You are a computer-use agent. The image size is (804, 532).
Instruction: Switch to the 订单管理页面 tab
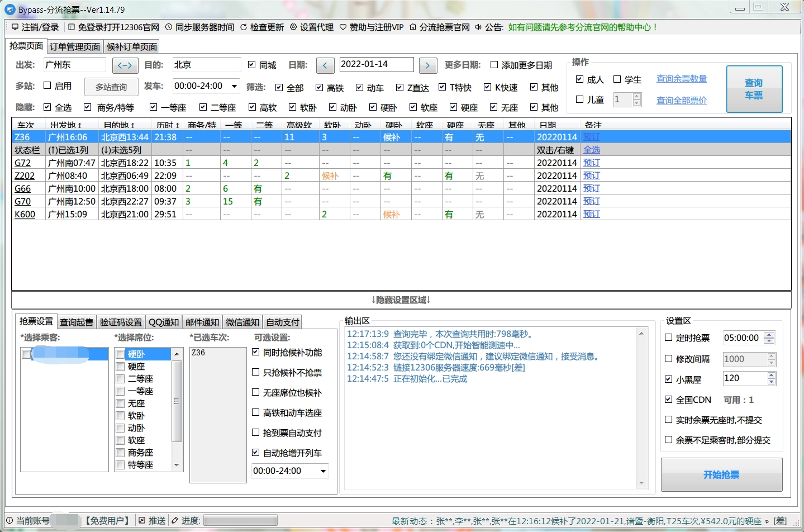(x=74, y=47)
